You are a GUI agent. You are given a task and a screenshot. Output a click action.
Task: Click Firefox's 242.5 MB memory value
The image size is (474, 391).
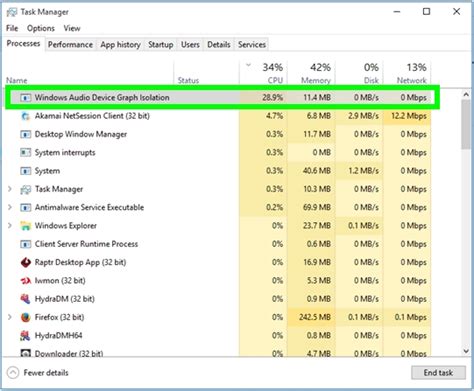[315, 317]
